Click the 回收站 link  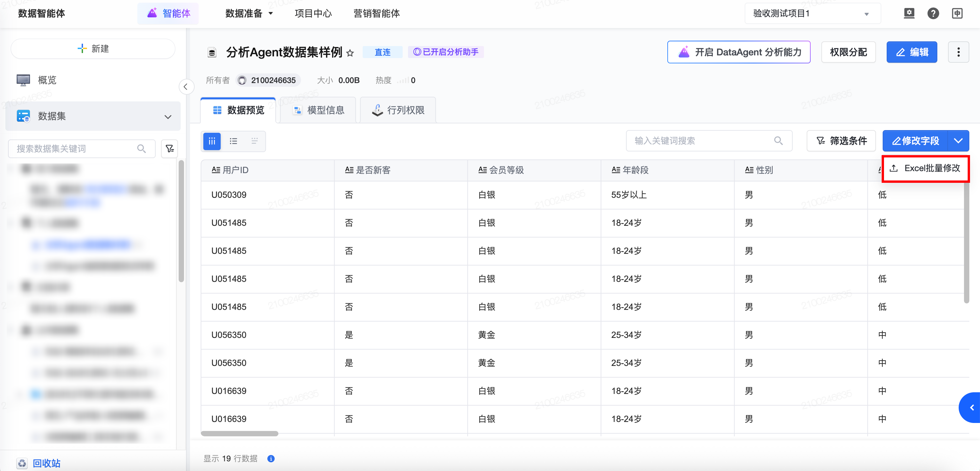click(46, 463)
